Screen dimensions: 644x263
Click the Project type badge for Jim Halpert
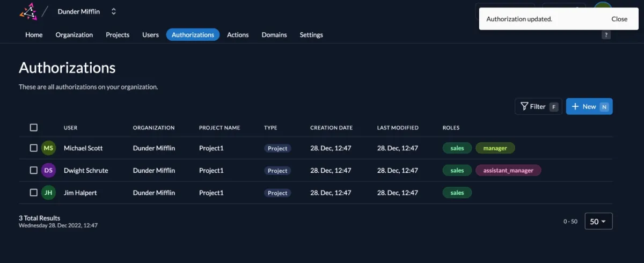(277, 193)
